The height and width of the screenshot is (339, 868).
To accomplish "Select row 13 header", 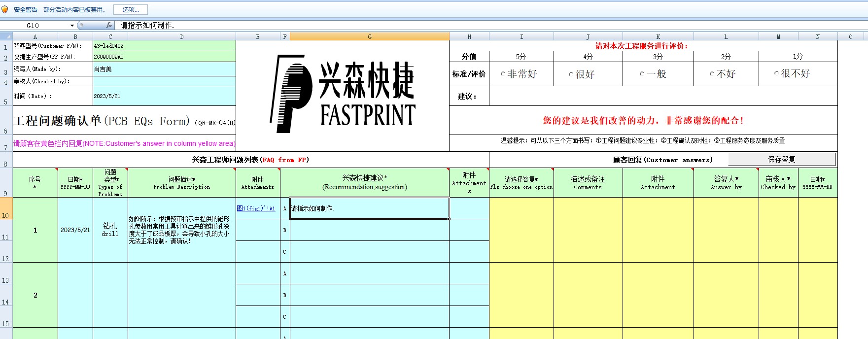I will pos(6,273).
